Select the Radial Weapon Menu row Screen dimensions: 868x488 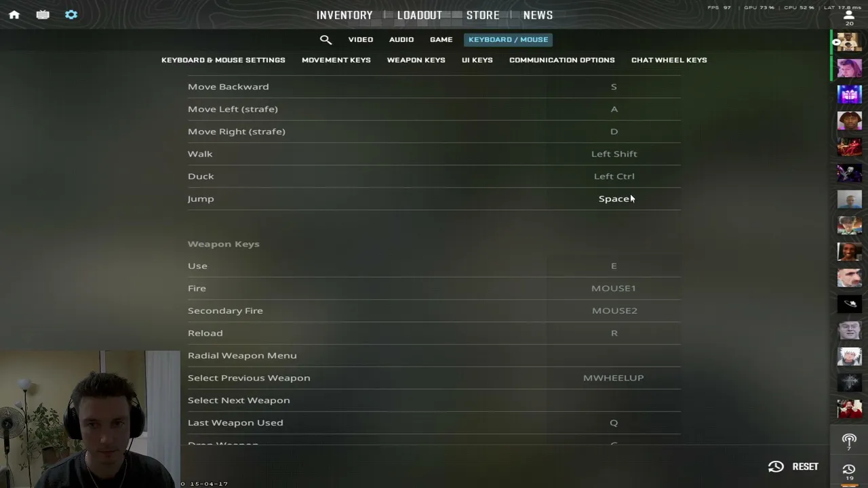[434, 355]
